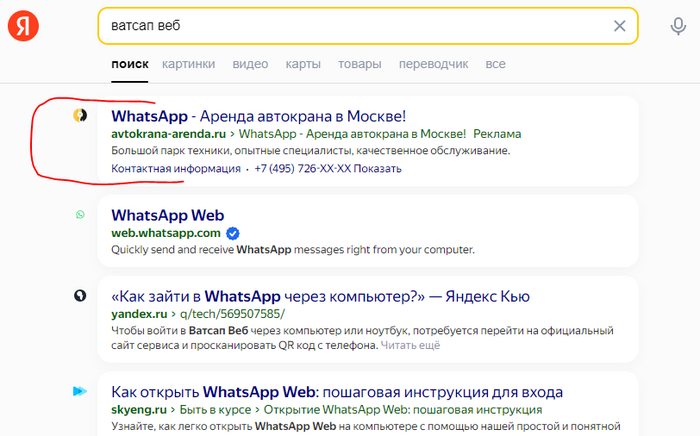
Task: Open the переводчик tab
Action: click(x=433, y=64)
